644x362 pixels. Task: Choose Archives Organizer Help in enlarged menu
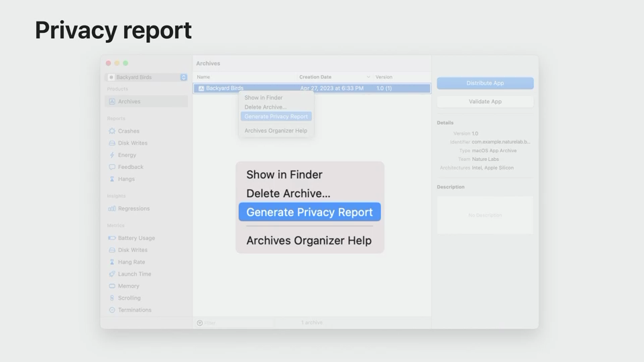tap(309, 241)
